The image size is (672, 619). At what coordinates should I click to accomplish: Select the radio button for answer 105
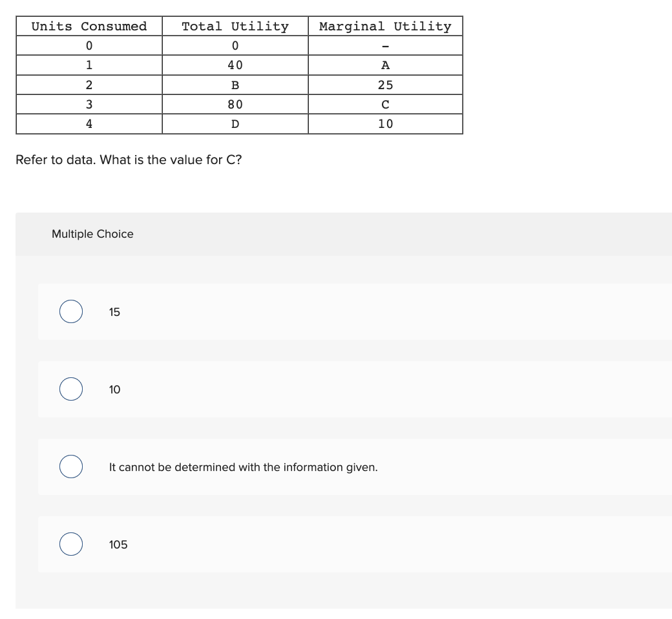70,544
